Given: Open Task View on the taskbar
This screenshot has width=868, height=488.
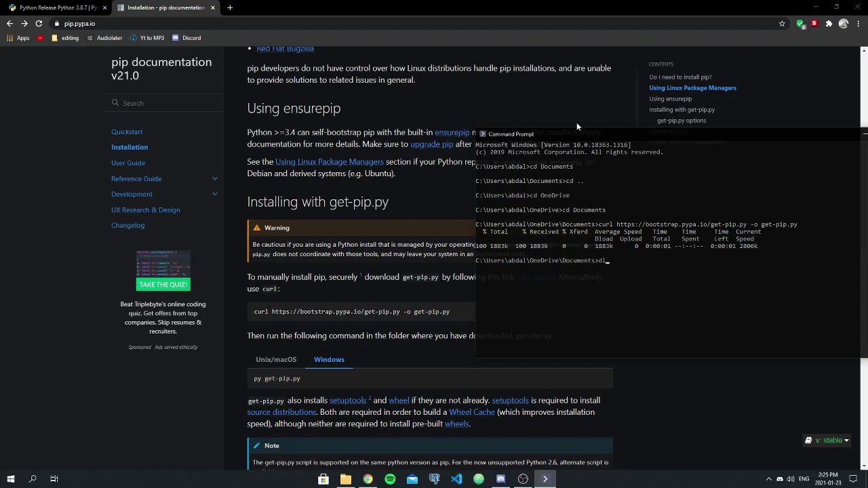Looking at the screenshot, I should pos(54,479).
